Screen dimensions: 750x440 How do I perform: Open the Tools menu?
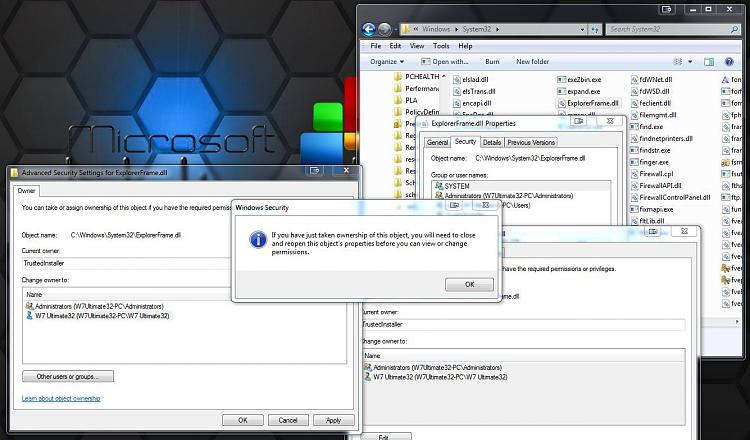pyautogui.click(x=441, y=46)
